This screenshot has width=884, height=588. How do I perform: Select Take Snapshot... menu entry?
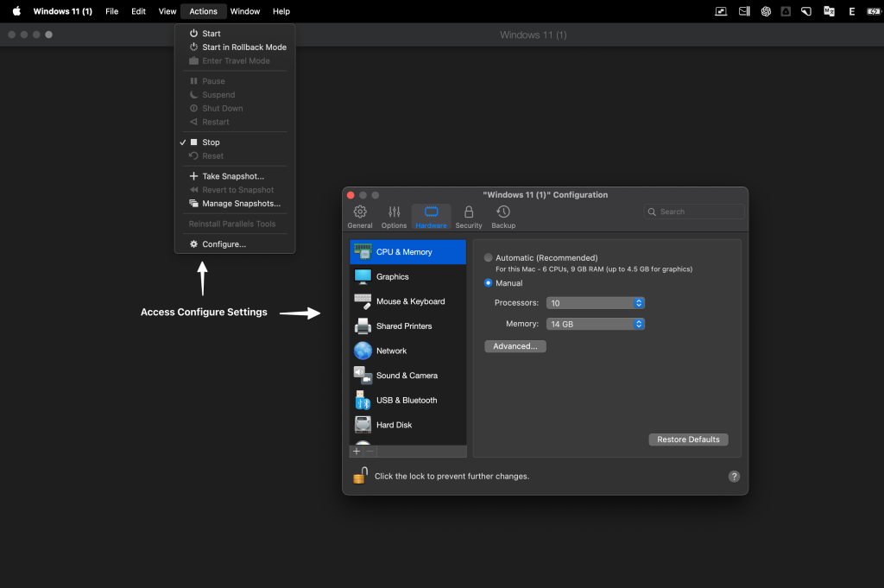click(x=232, y=176)
